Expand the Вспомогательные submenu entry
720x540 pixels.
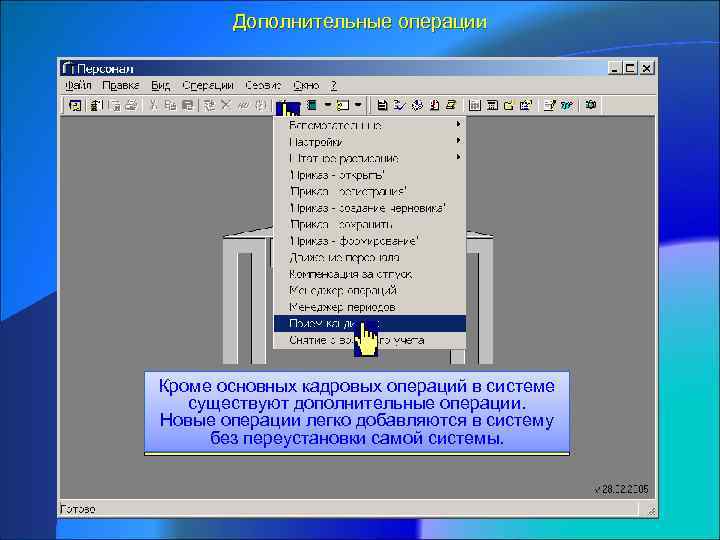pos(370,125)
